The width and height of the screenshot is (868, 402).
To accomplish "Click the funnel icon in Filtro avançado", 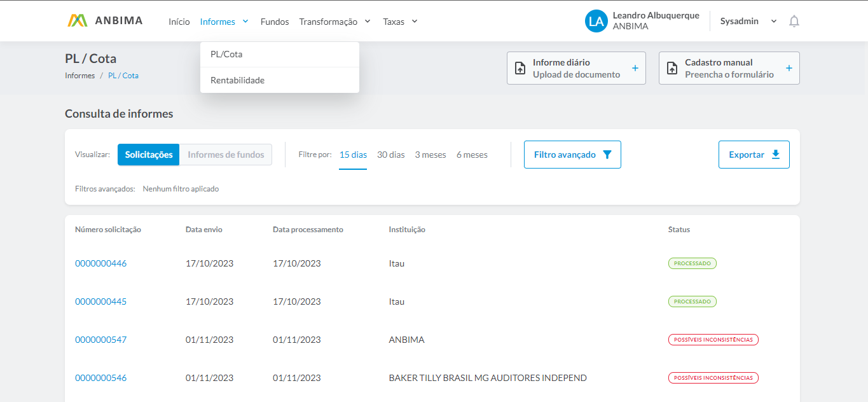I will [x=607, y=155].
